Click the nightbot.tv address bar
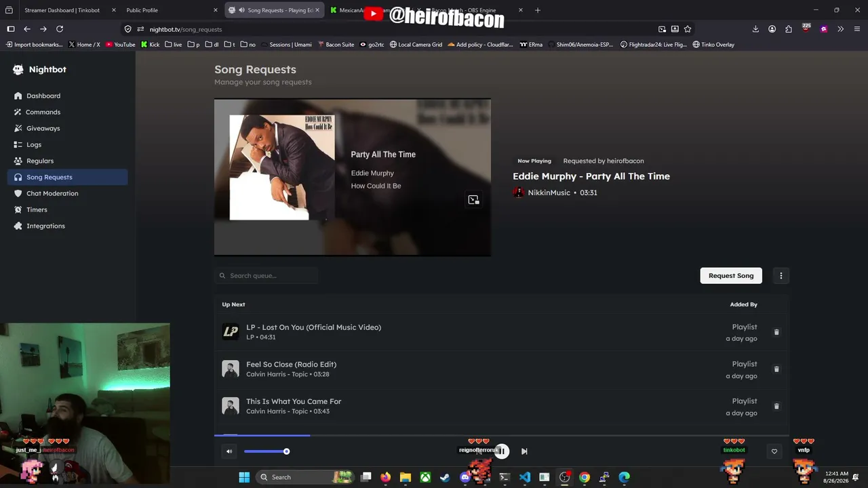The height and width of the screenshot is (488, 868). pos(400,29)
